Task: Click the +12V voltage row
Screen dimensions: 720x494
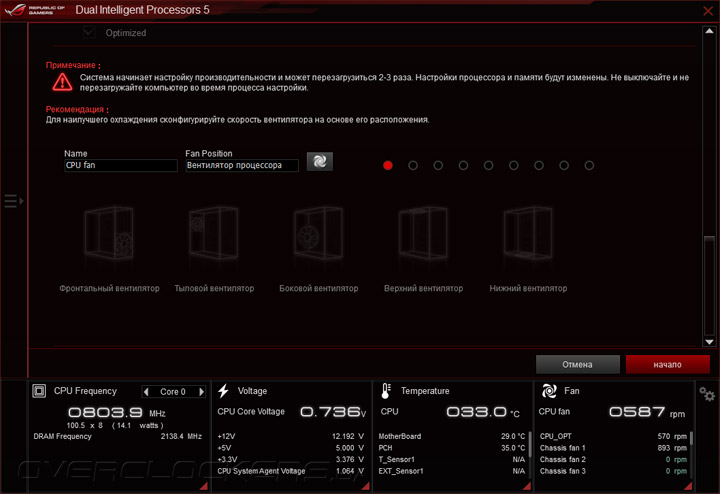Action: point(291,436)
